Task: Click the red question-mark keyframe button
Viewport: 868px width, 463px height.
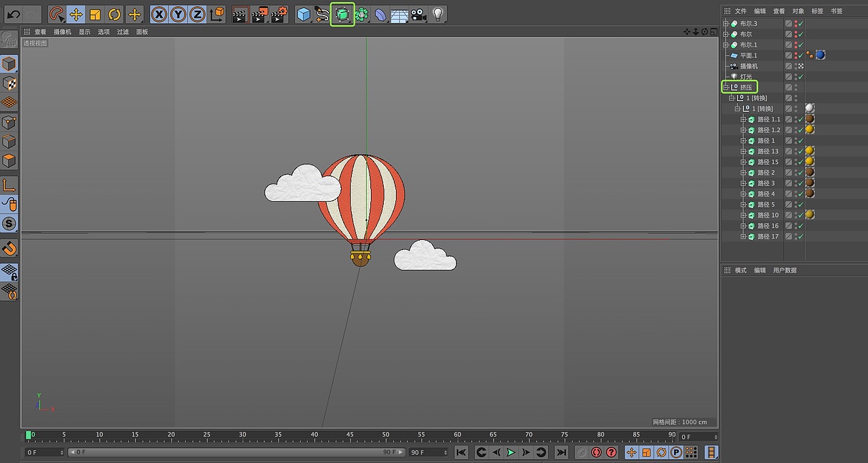Action: coord(612,452)
